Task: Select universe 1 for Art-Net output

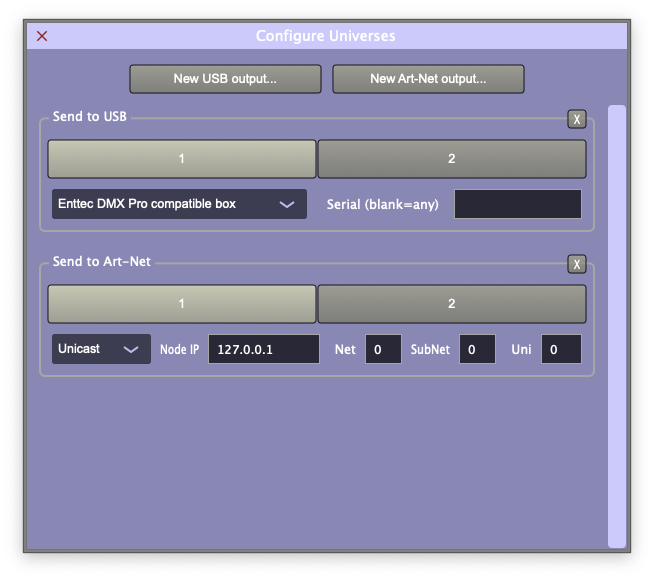Action: coord(182,304)
